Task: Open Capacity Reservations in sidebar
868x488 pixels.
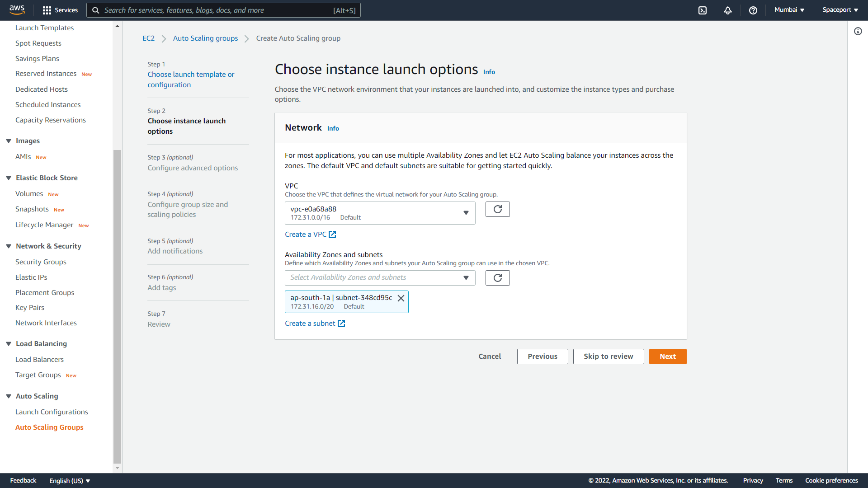Action: 50,120
